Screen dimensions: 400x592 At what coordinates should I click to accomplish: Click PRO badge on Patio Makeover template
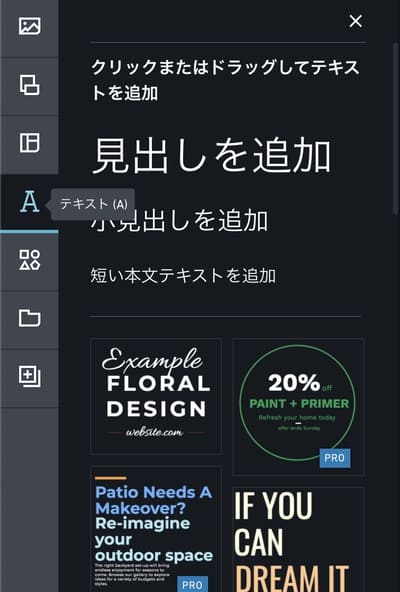[192, 584]
